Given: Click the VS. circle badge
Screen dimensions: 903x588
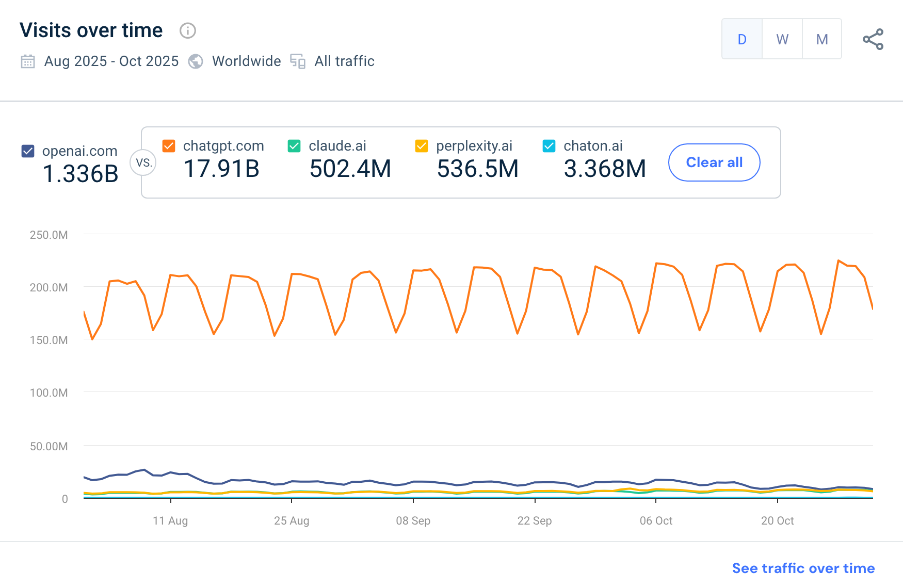Looking at the screenshot, I should tap(143, 163).
